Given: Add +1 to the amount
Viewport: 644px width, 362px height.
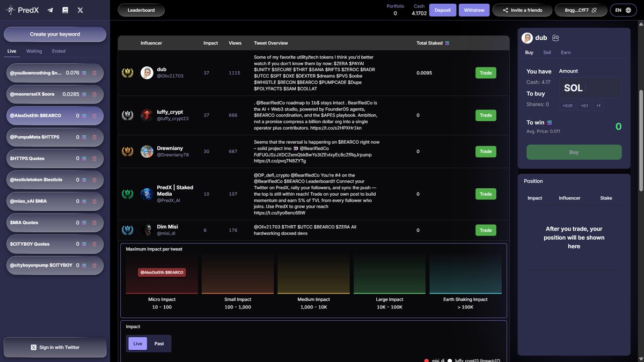Looking at the screenshot, I should pyautogui.click(x=598, y=106).
